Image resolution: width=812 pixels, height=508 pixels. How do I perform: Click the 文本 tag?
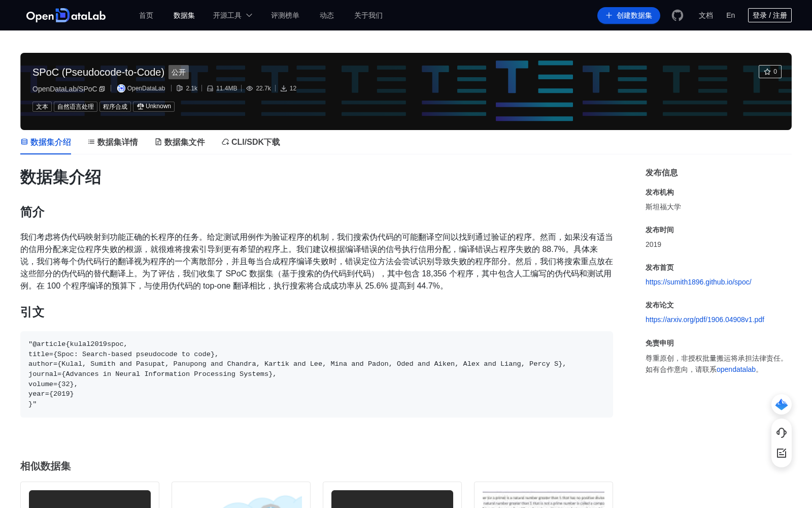[42, 107]
